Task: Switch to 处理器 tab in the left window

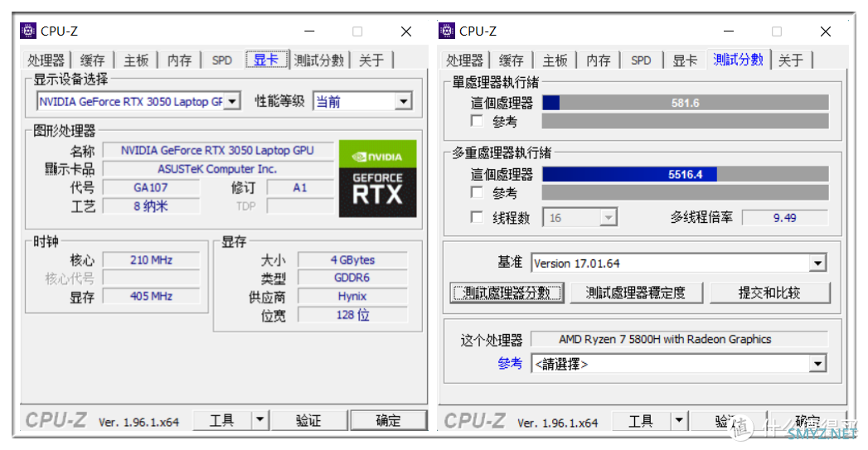Action: coord(46,60)
